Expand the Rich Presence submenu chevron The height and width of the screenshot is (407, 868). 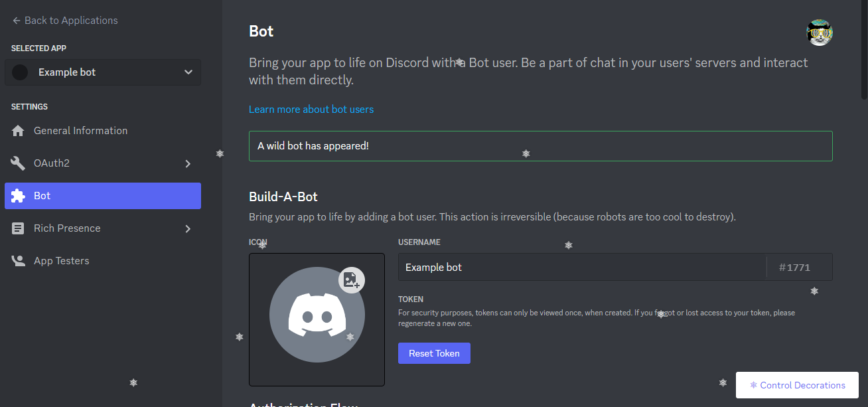[188, 228]
